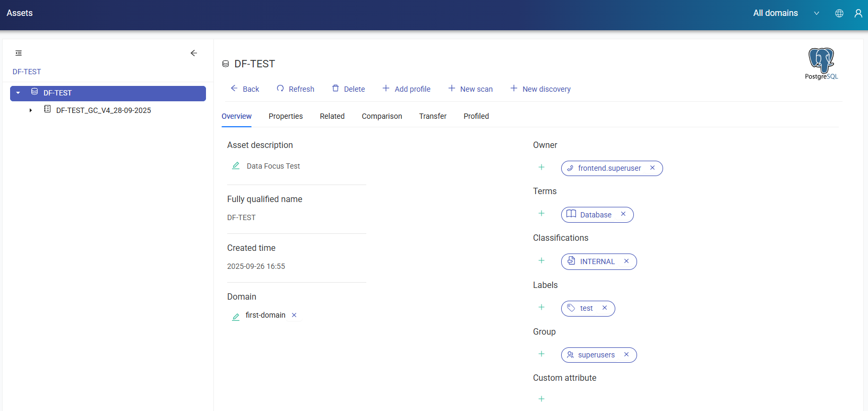Click the edit pencil next to first-domain
Viewport: 868px width, 411px height.
click(x=236, y=317)
